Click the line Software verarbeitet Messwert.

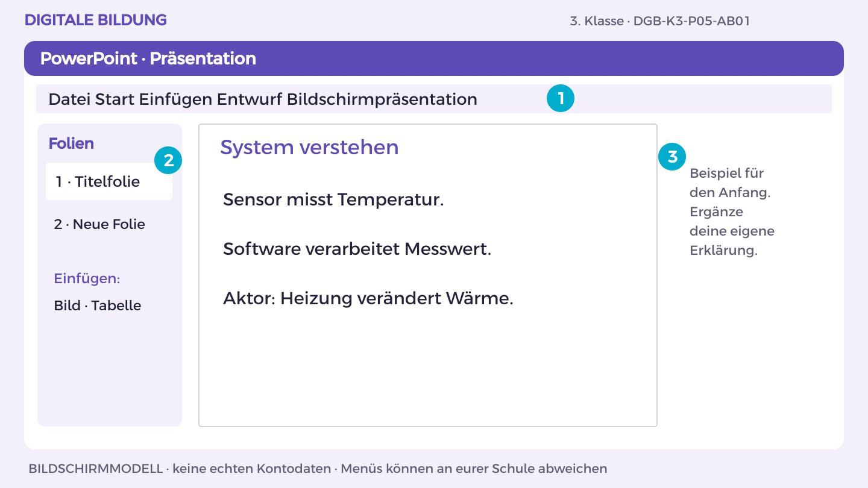point(357,249)
